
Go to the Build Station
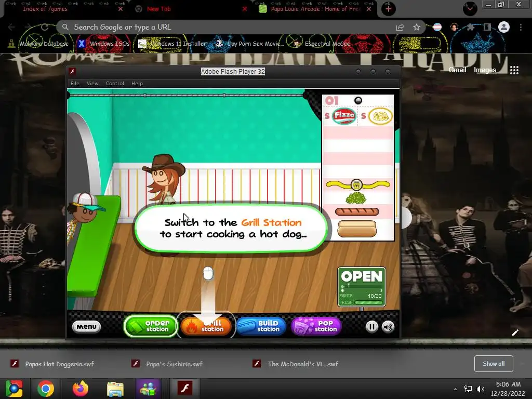[261, 326]
